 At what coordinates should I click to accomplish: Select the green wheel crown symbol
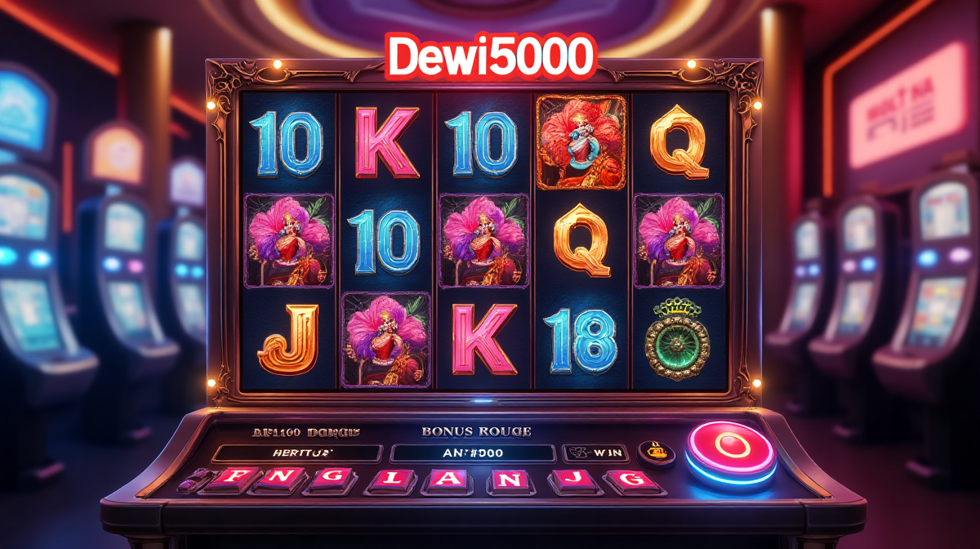click(x=679, y=338)
